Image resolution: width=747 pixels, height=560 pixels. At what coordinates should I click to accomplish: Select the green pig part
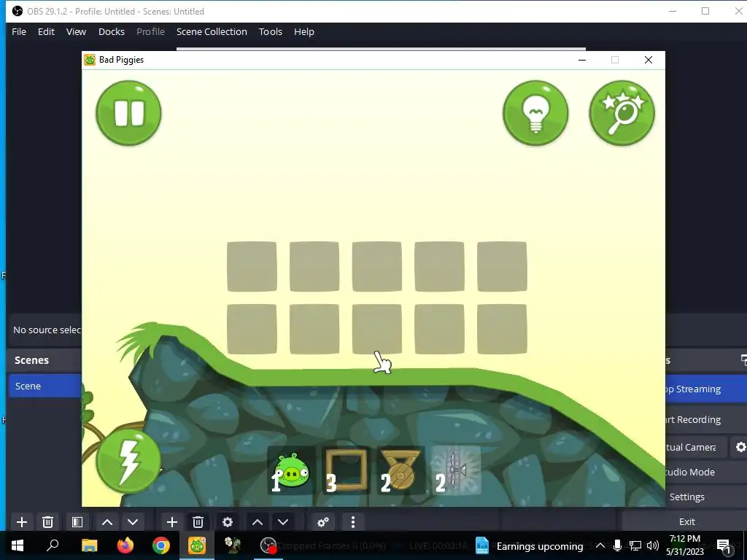click(292, 470)
